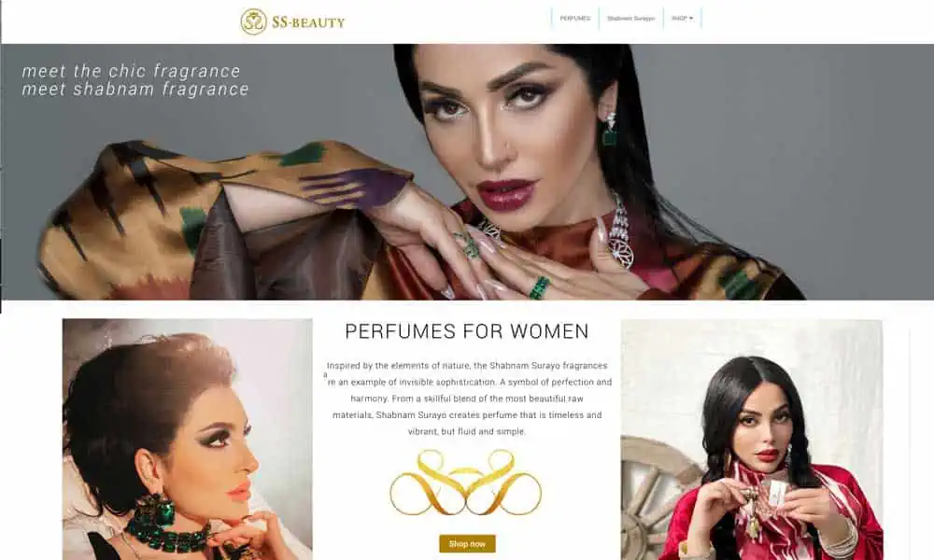
Task: Click the hero banner portrait image
Action: 467,172
